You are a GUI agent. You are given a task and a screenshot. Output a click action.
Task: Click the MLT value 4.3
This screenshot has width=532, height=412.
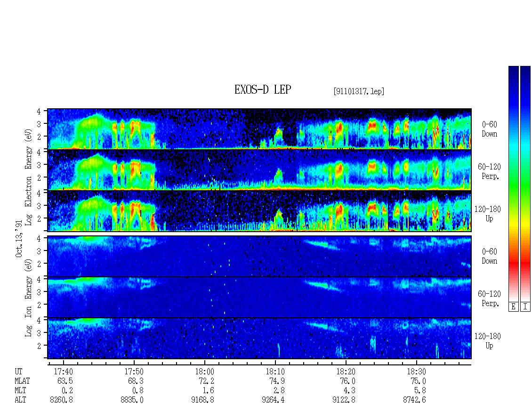[349, 391]
